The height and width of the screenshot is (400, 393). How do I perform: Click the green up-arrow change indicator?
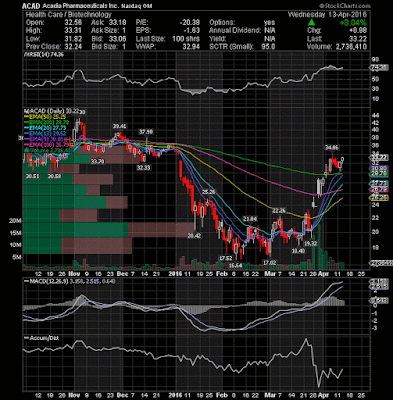311,22
